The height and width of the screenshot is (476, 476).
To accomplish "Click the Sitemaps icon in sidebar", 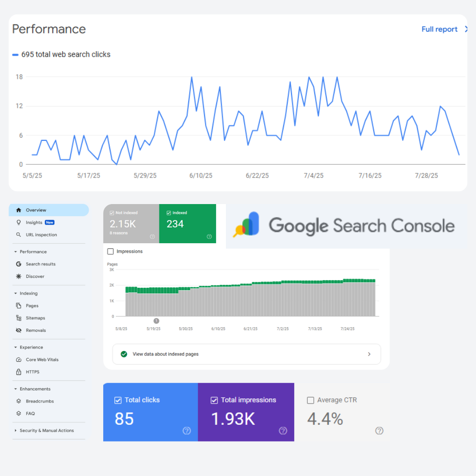I will tap(19, 318).
